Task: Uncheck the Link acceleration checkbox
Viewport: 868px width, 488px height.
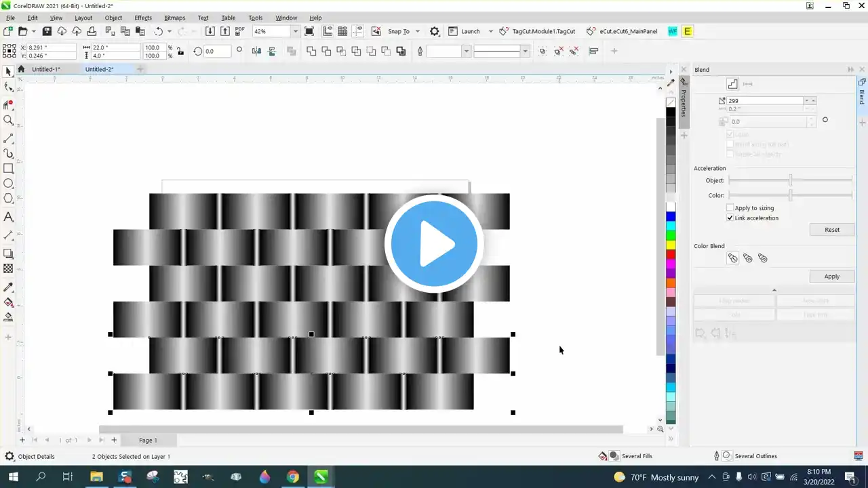Action: (730, 218)
